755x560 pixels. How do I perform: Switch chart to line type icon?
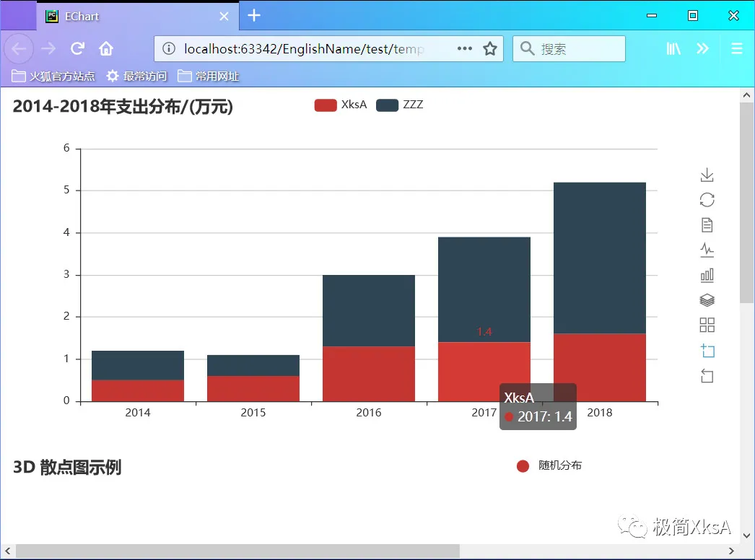point(707,250)
